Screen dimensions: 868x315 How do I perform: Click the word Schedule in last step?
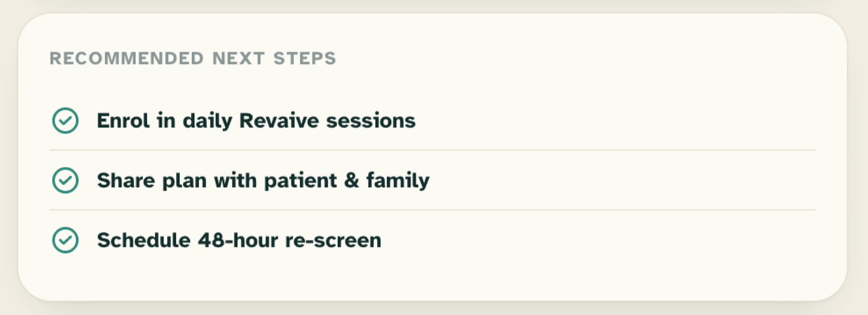coord(144,240)
